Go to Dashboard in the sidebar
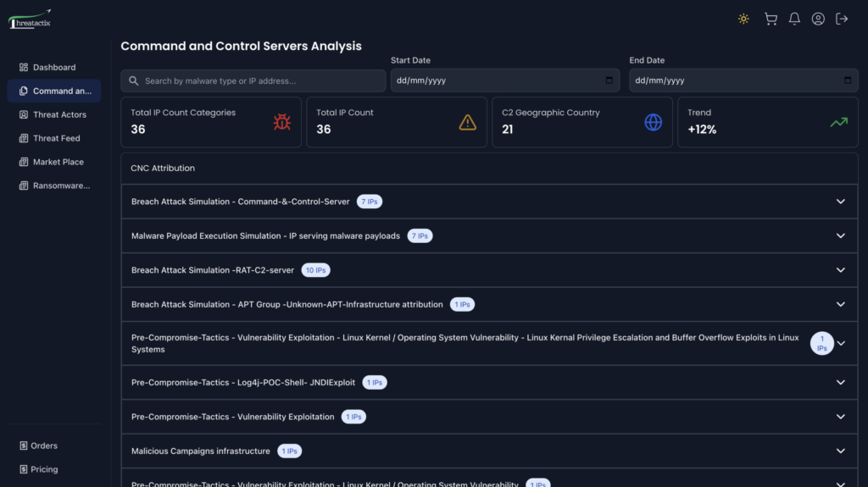868x487 pixels. (x=53, y=68)
